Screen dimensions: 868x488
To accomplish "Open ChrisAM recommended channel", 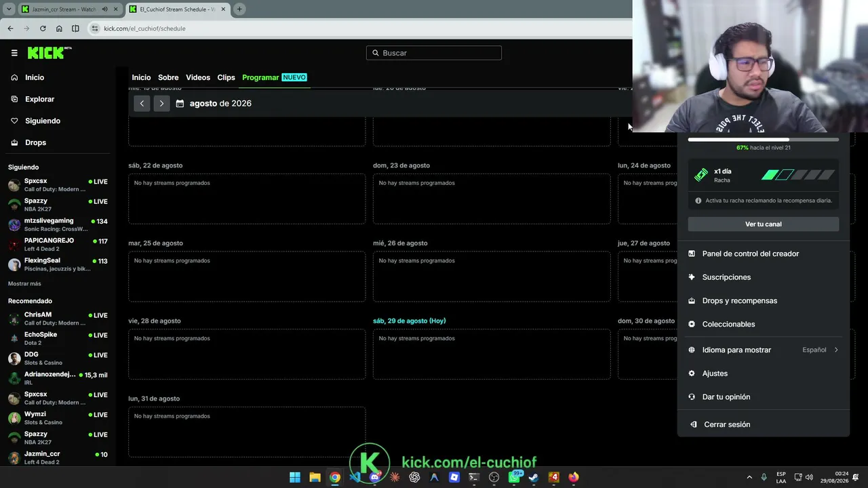I will pos(58,319).
